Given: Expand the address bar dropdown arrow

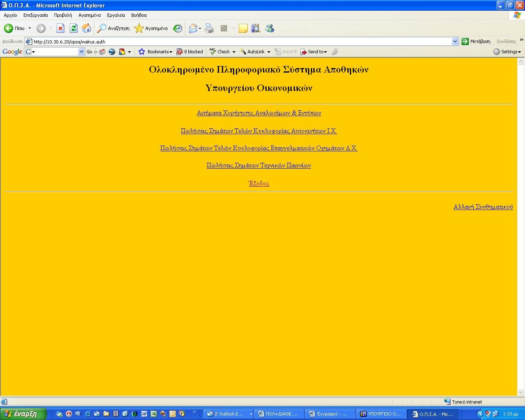Looking at the screenshot, I should coord(455,41).
